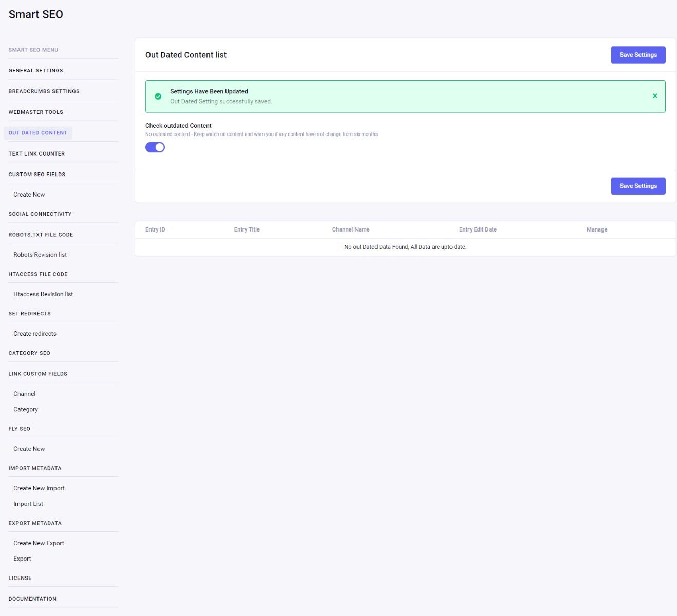Open Robots Revision list link
The image size is (677, 616).
pyautogui.click(x=40, y=255)
